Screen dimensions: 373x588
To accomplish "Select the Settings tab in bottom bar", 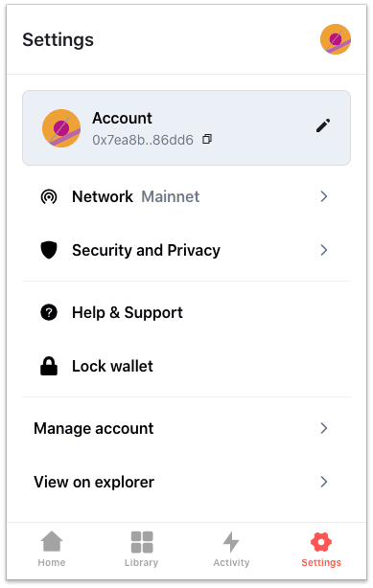I will pyautogui.click(x=321, y=549).
